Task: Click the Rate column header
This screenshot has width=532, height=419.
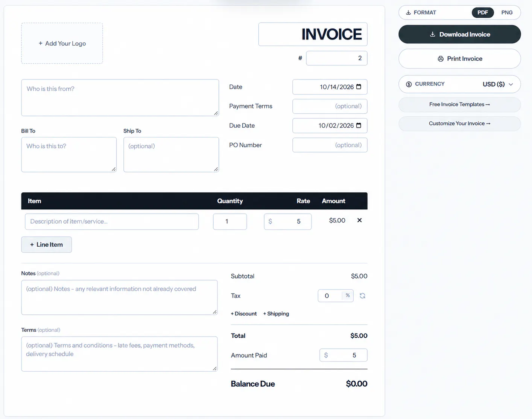Action: pyautogui.click(x=303, y=201)
